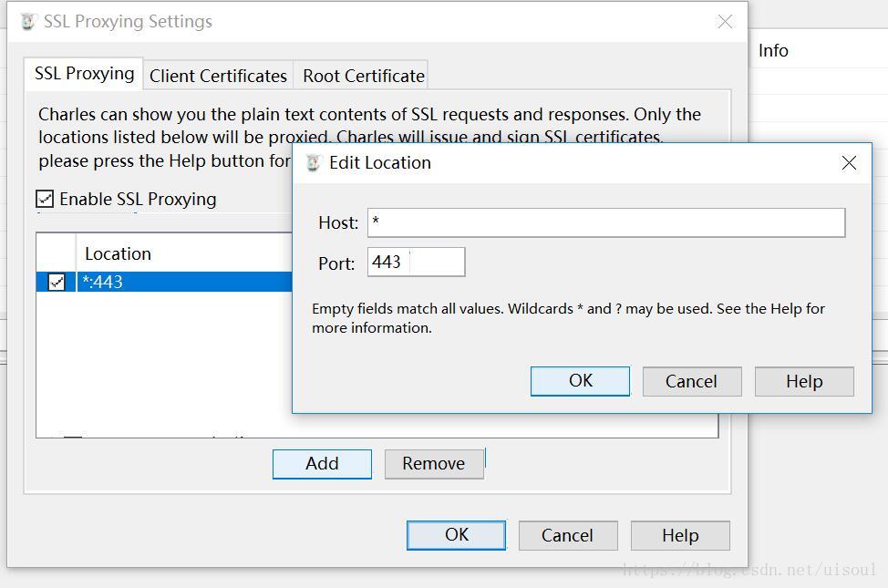Click Charles icon in SSL Proxying Settings title

coord(27,22)
